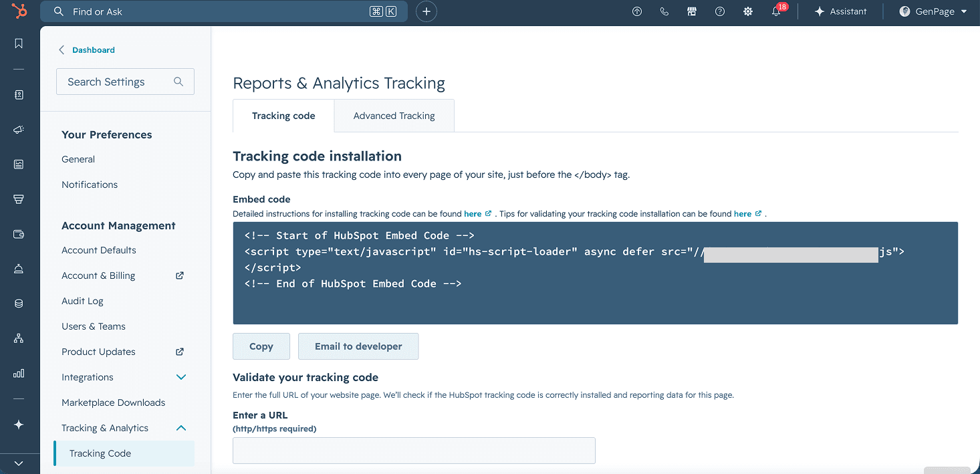Click the HubSpot sprocket logo
This screenshot has height=474, width=980.
19,11
